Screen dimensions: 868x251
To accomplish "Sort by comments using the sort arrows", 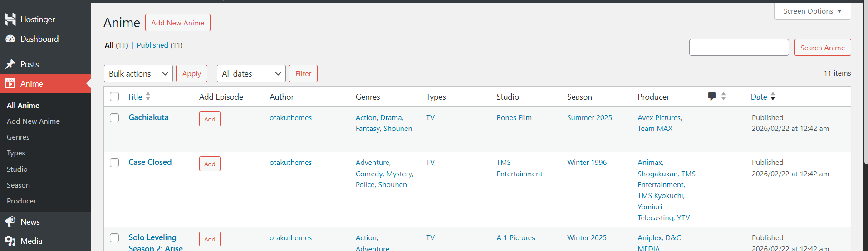I will 724,97.
